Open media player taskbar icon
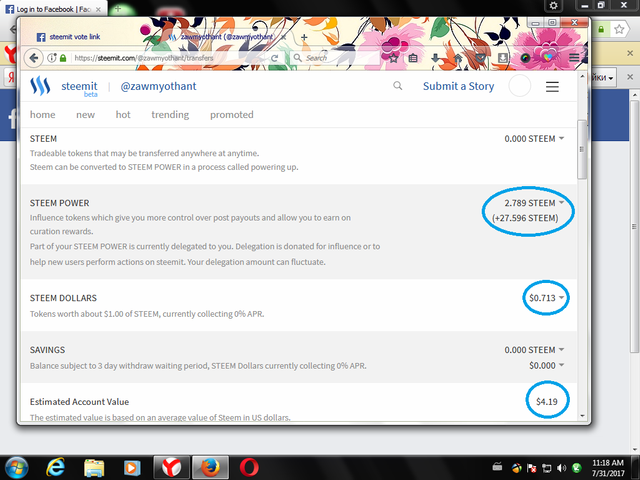 point(131,468)
